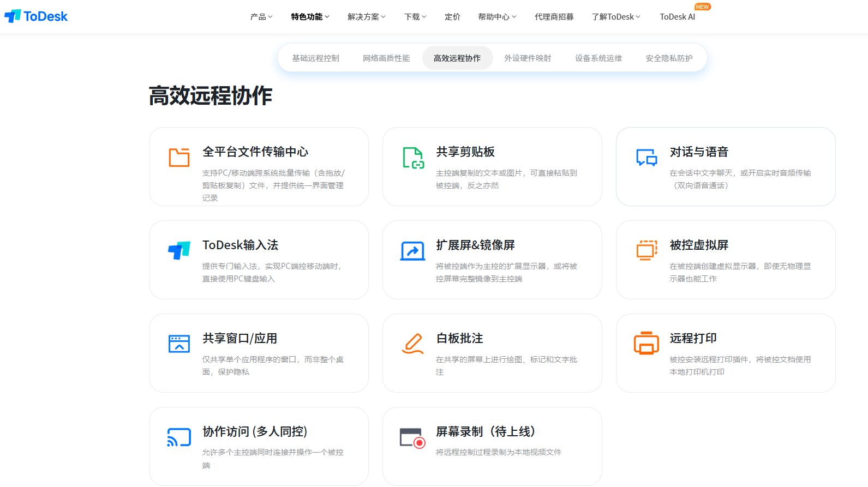Image resolution: width=868 pixels, height=487 pixels.
Task: Click description text starting 主控端复制的文本或图片
Action: click(506, 179)
